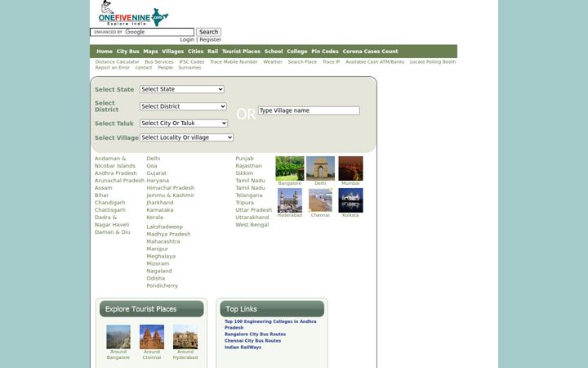Open the Villages menu item
The height and width of the screenshot is (368, 588).
click(x=173, y=52)
